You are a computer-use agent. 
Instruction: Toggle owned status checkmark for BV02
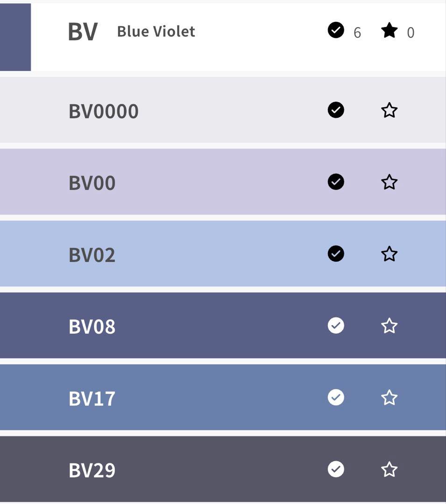click(336, 253)
